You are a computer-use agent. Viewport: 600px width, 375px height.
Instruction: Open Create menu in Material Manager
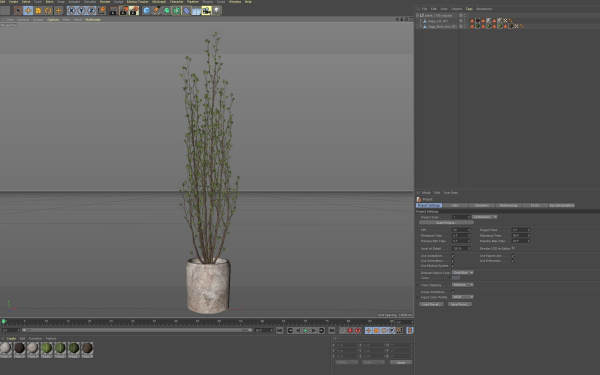[11, 339]
